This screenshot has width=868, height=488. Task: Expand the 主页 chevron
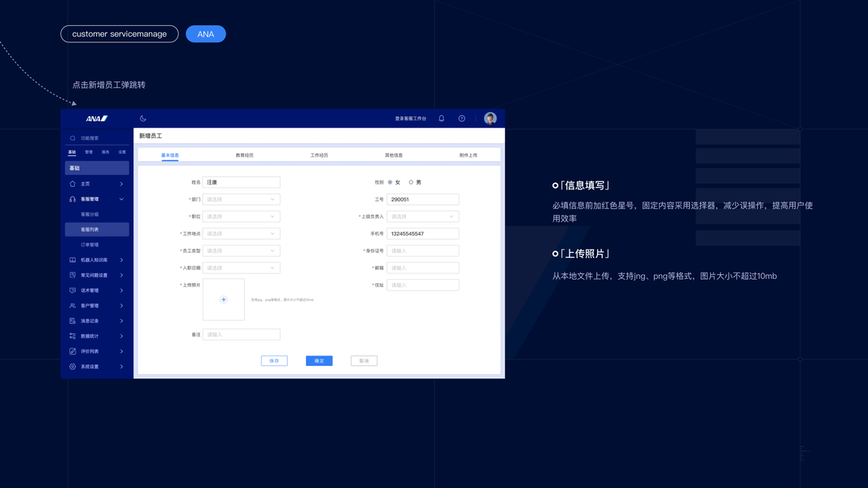pos(121,184)
